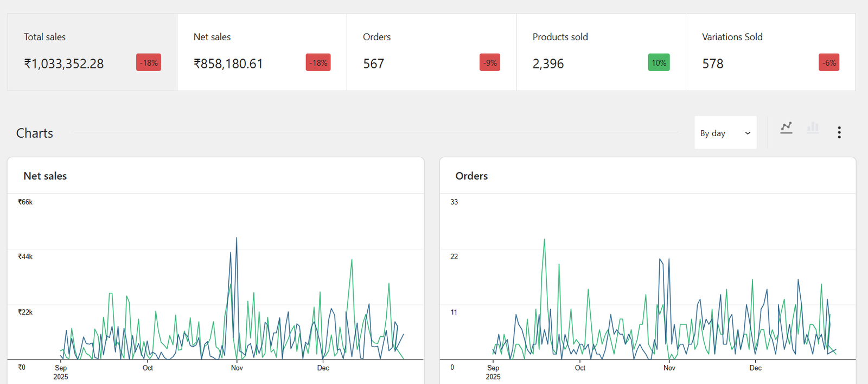Click the tallest November peak in Net sales chart

(237, 239)
